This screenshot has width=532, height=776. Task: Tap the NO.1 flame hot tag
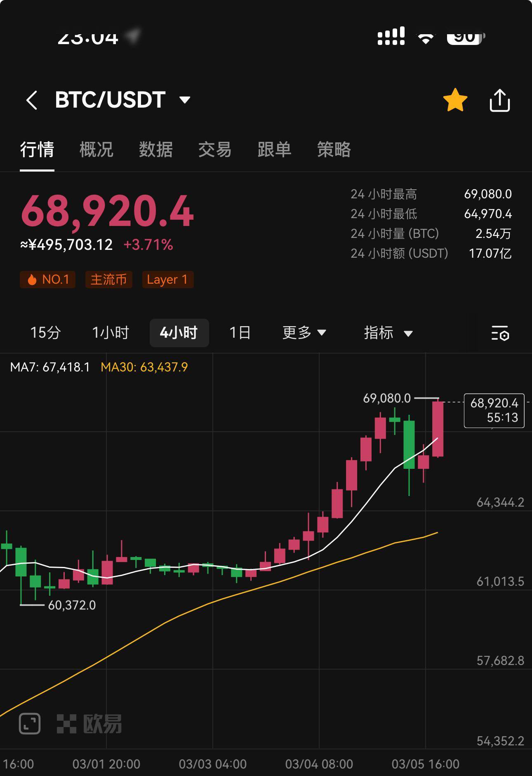pos(47,280)
